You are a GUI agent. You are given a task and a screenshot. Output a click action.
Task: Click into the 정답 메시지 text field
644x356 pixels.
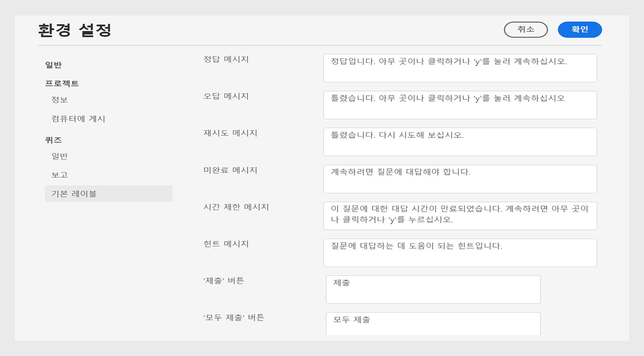coord(460,68)
